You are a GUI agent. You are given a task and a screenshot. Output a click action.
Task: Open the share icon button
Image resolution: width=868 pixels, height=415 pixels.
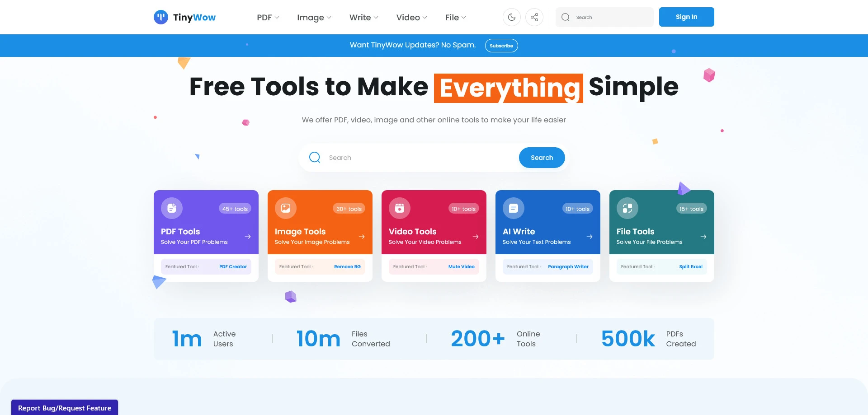[x=534, y=17]
